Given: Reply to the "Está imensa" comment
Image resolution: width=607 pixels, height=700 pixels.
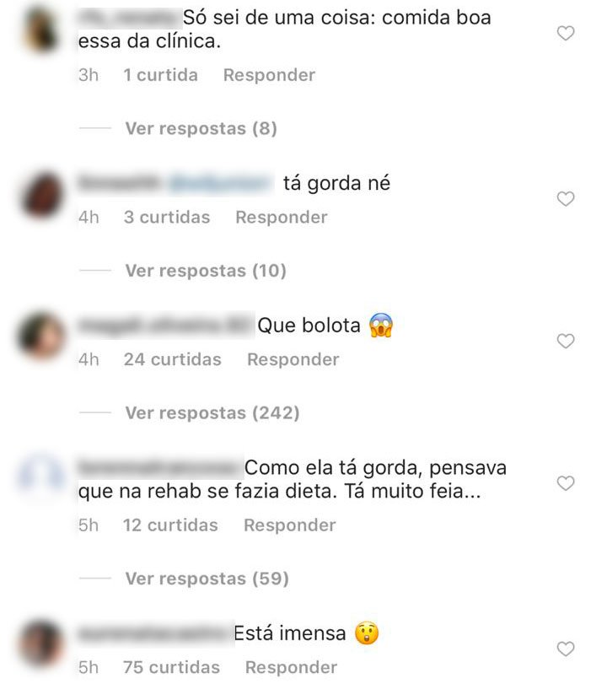Looking at the screenshot, I should coord(291,667).
